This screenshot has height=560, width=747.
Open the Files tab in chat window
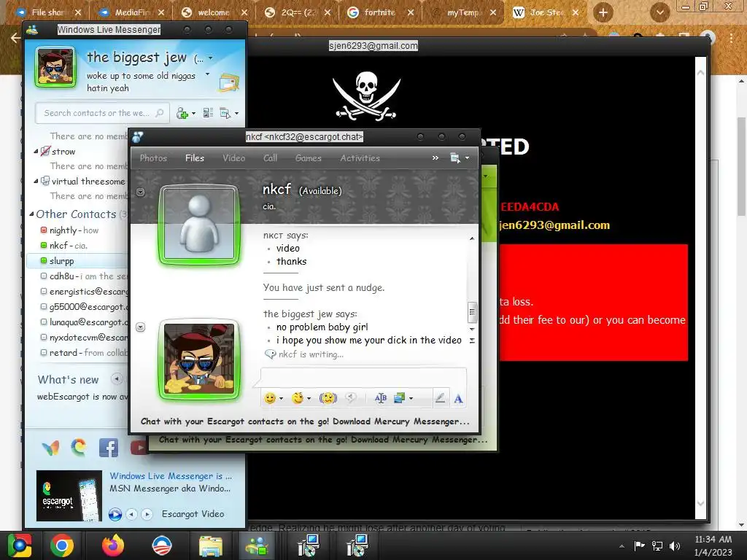194,158
